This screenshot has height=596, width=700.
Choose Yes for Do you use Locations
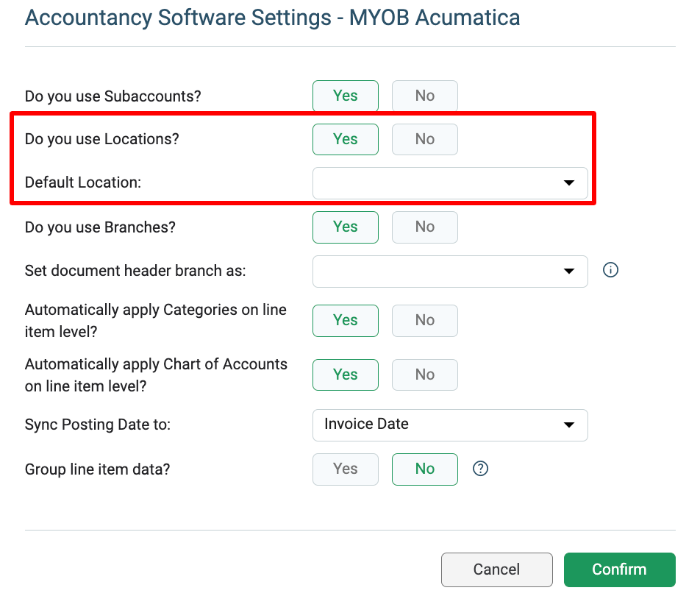click(x=346, y=139)
